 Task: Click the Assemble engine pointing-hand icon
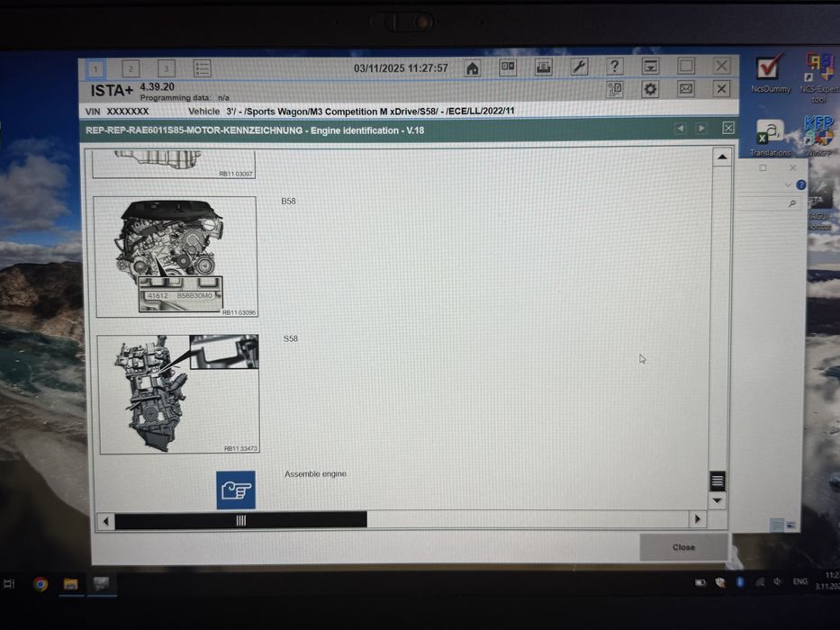coord(236,490)
